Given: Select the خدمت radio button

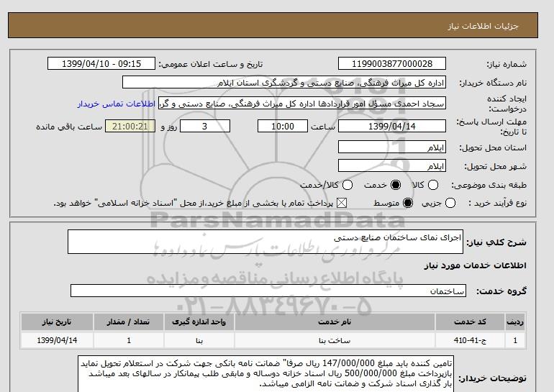Looking at the screenshot, I should click(396, 185).
